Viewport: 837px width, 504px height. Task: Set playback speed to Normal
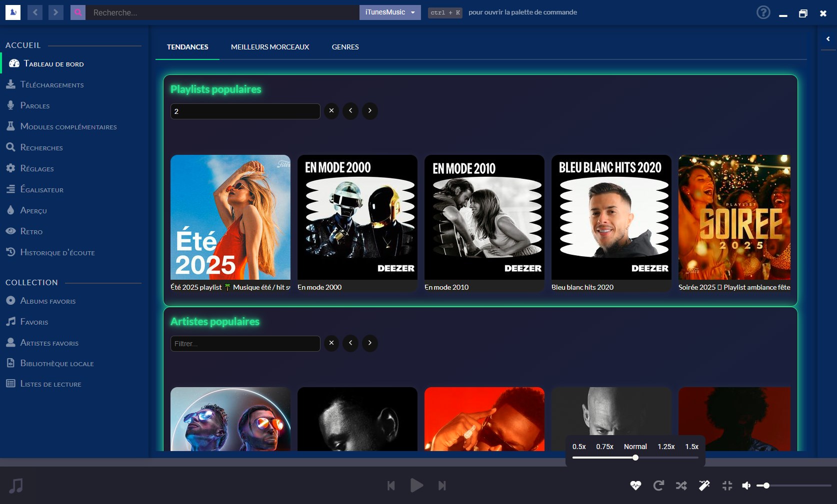point(635,447)
